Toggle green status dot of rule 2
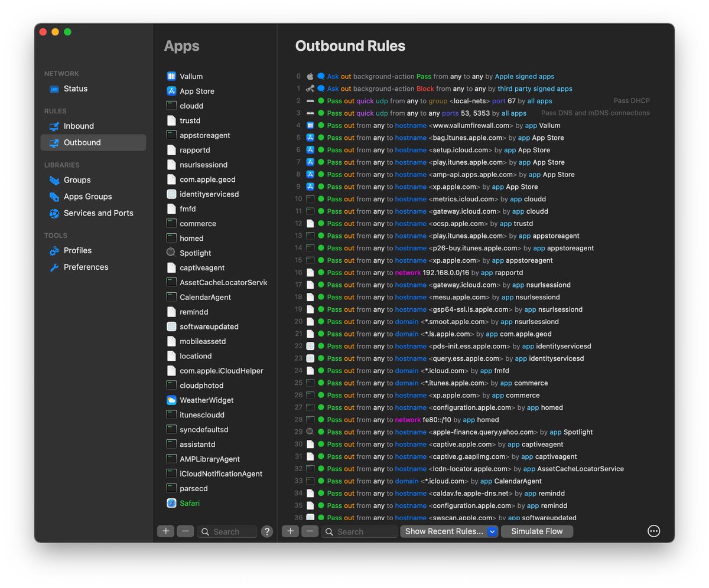The height and width of the screenshot is (588, 709). (x=321, y=101)
